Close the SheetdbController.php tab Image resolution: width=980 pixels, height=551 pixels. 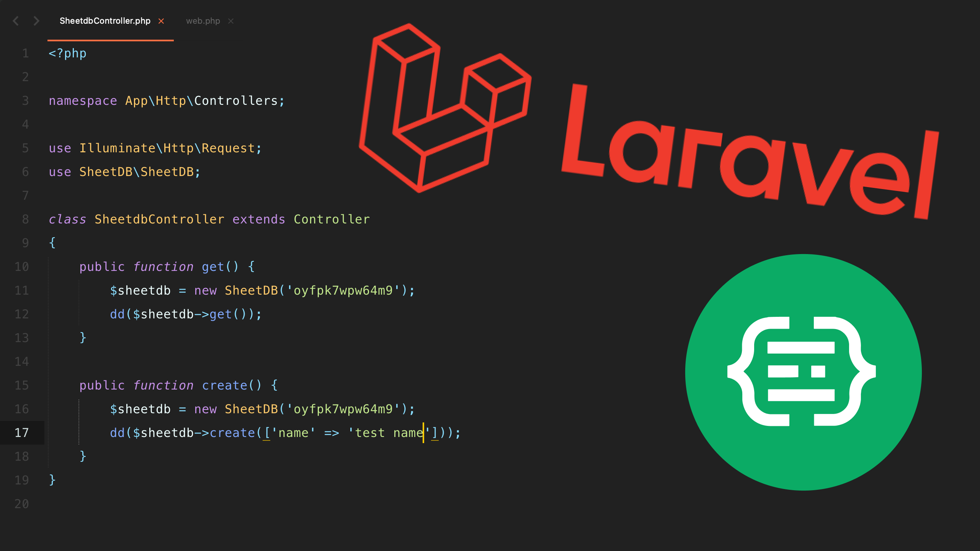[x=161, y=21]
